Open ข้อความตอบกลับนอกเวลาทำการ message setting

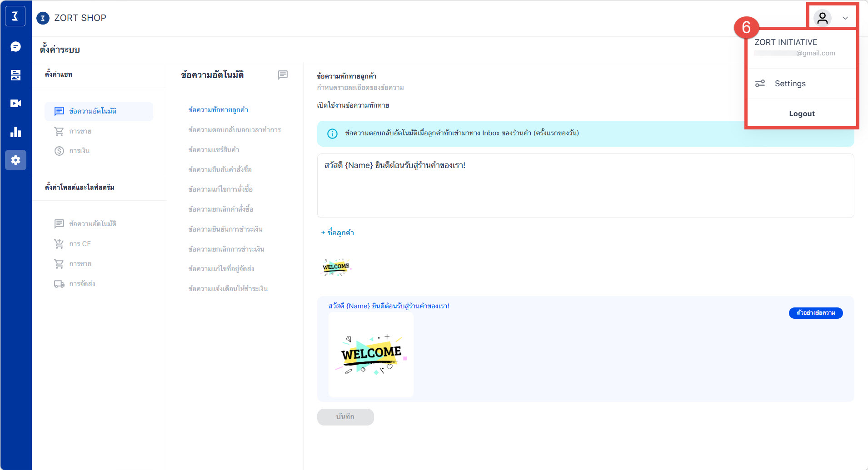pyautogui.click(x=234, y=130)
